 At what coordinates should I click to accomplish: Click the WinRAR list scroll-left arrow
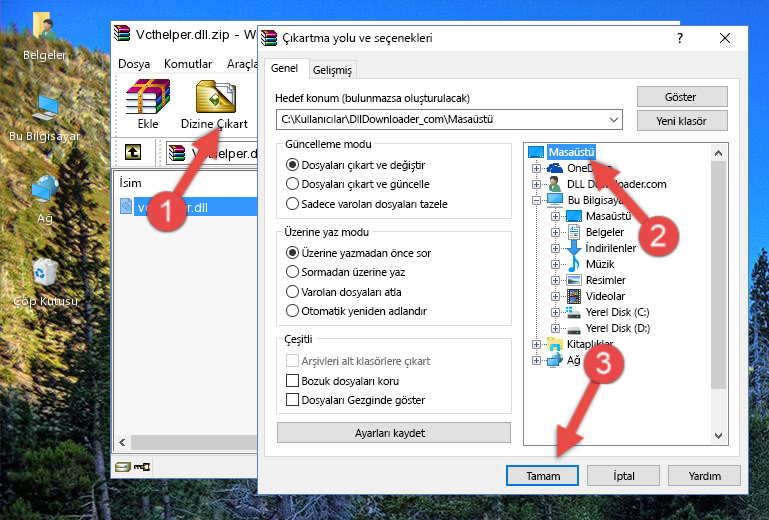(x=122, y=442)
